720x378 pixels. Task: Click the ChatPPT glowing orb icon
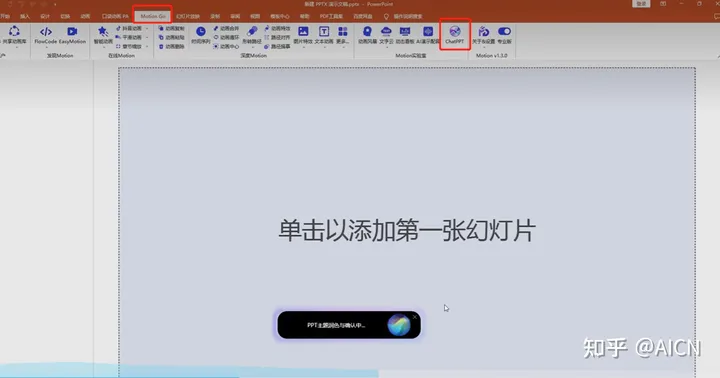399,325
